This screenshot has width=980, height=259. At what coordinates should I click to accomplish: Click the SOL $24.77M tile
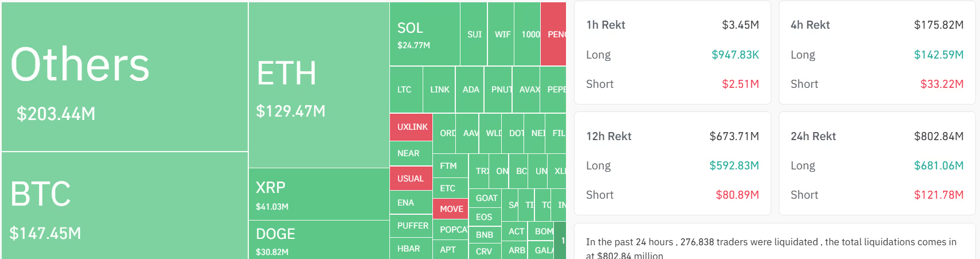coord(424,34)
